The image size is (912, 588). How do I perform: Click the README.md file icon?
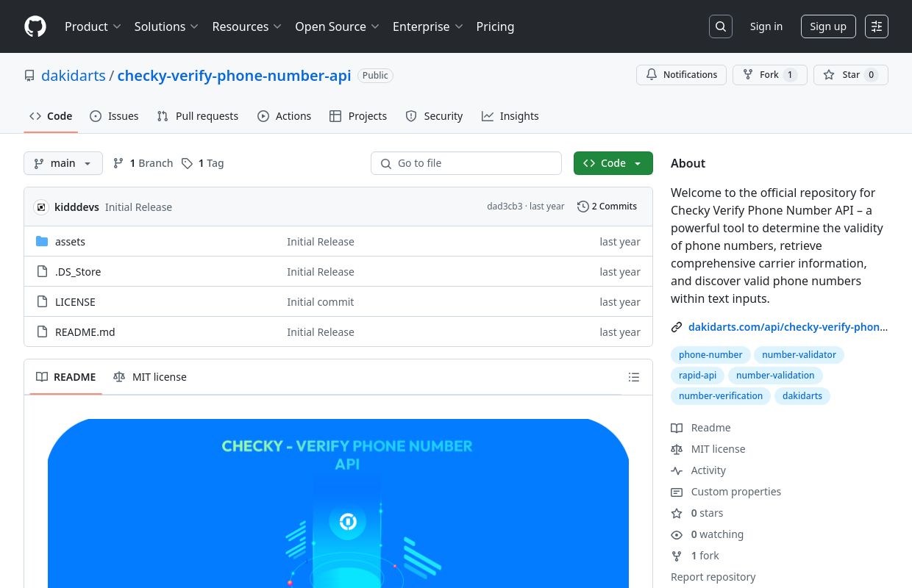42,332
